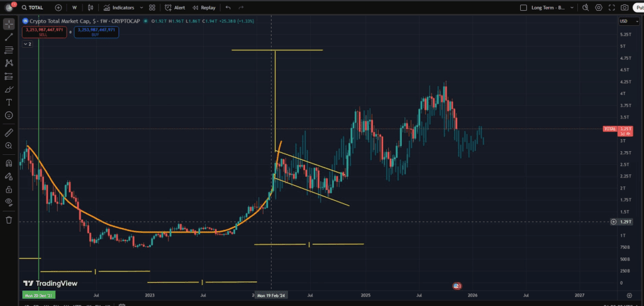Open the forecasting and measurement tools

click(9, 76)
